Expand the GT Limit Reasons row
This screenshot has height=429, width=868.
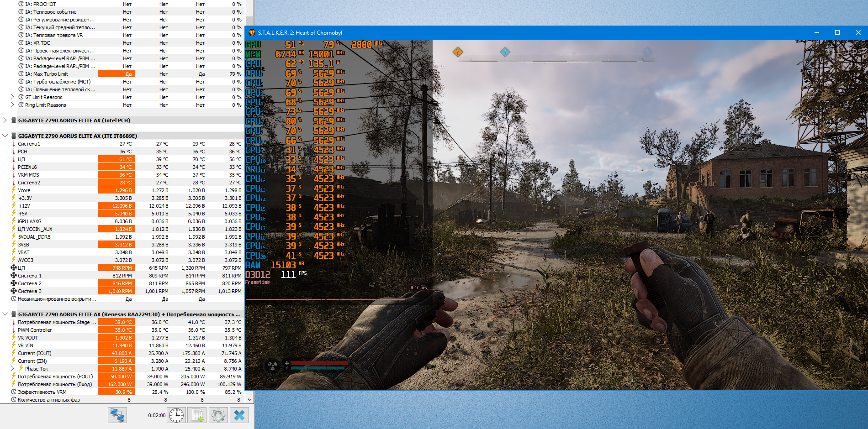(x=12, y=97)
